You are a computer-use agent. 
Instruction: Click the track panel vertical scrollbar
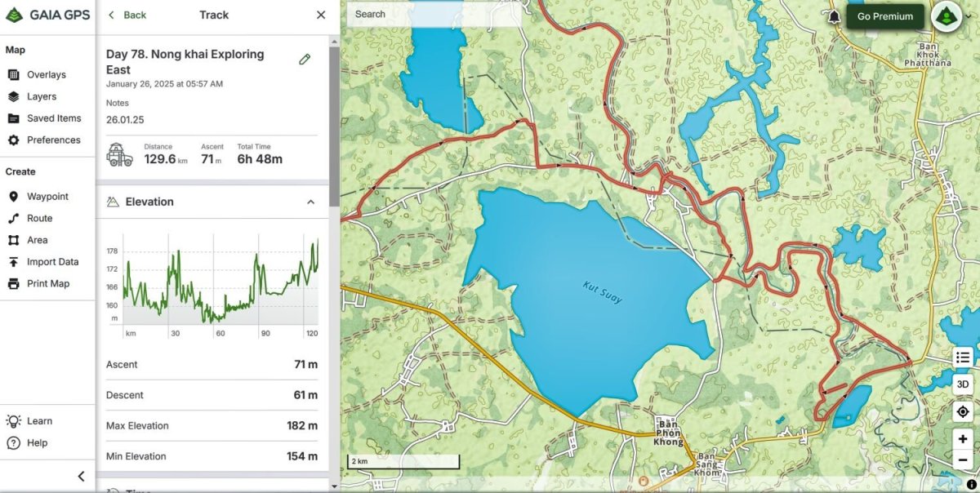click(x=334, y=122)
